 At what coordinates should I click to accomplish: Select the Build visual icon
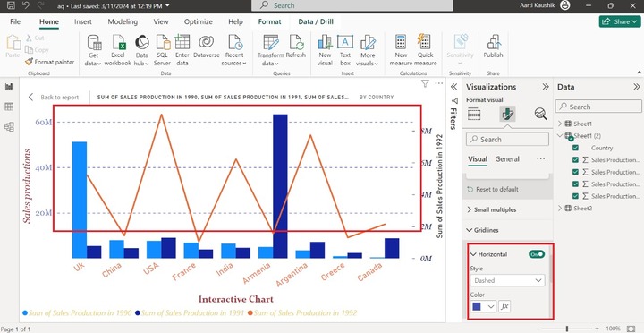(x=474, y=114)
